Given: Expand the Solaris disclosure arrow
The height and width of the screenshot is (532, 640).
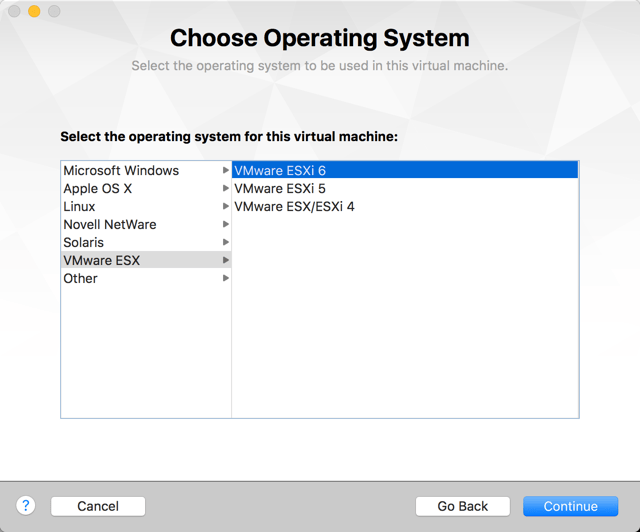Looking at the screenshot, I should [226, 242].
